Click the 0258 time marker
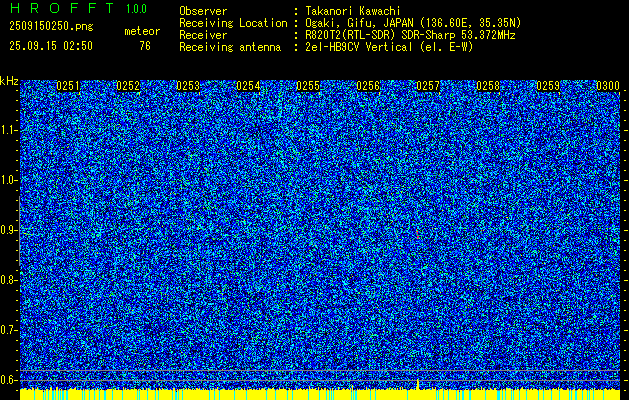This screenshot has width=629, height=400. 488,86
